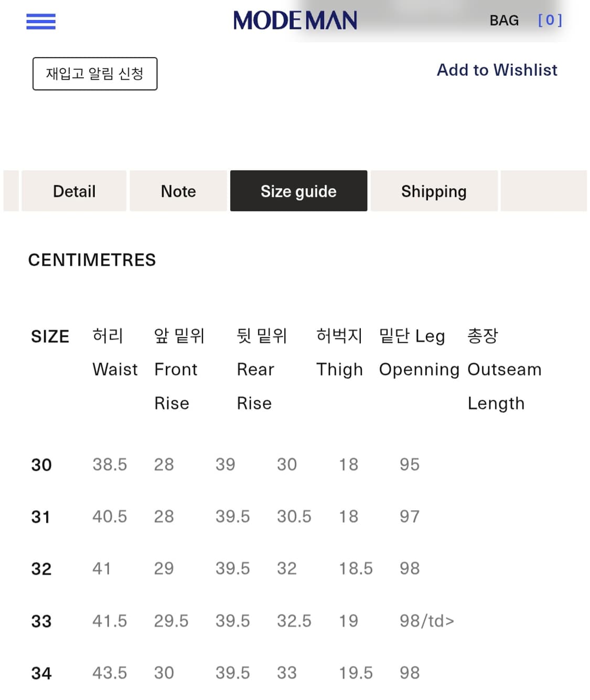Switch to the Detail tab
590x700 pixels.
pos(74,191)
